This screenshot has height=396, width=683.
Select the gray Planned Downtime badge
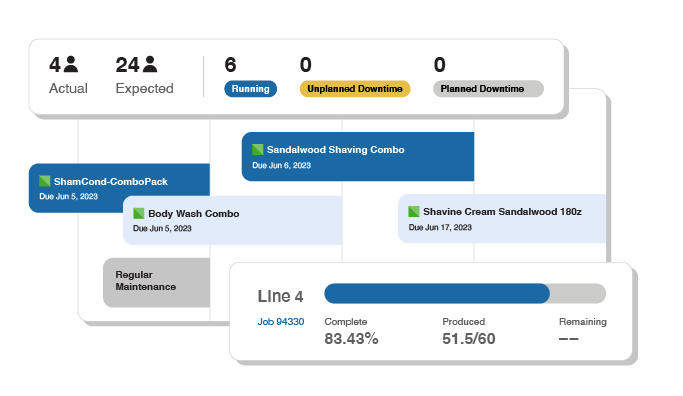[x=488, y=89]
